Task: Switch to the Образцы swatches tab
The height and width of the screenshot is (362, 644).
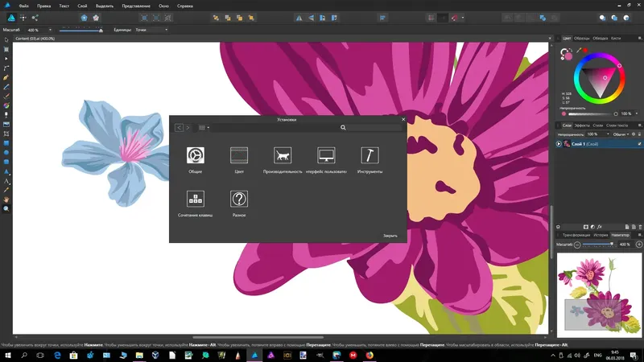Action: tap(581, 38)
